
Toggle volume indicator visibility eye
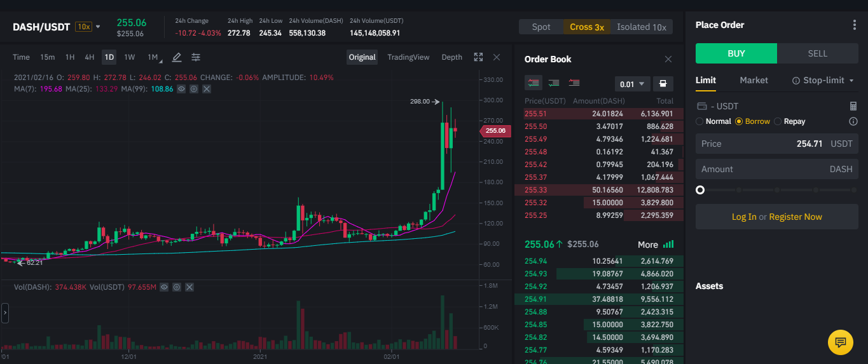(x=164, y=287)
